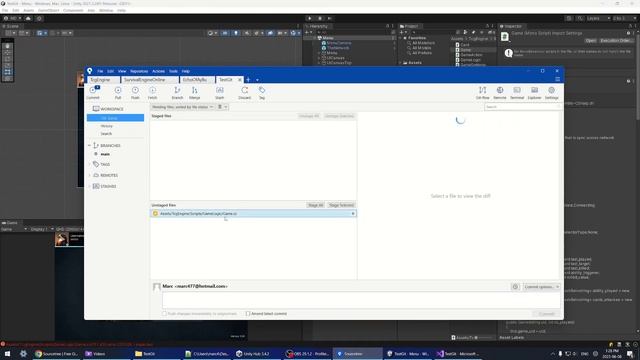The height and width of the screenshot is (360, 640).
Task: Click the Stage All button
Action: point(316,205)
